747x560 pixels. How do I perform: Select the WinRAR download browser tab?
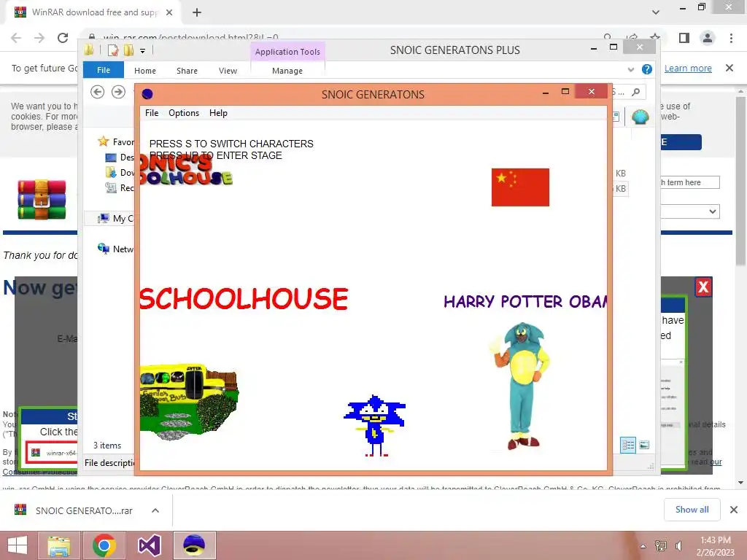click(94, 13)
